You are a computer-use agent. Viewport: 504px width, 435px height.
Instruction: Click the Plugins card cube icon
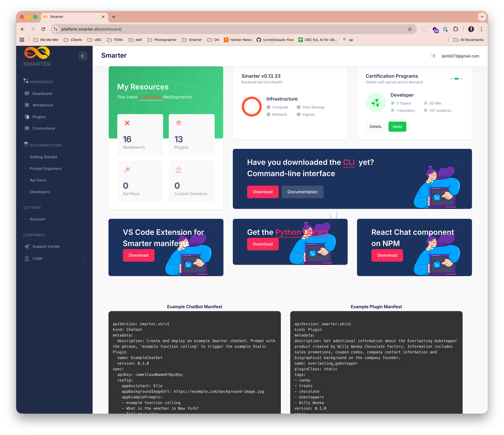(x=179, y=123)
